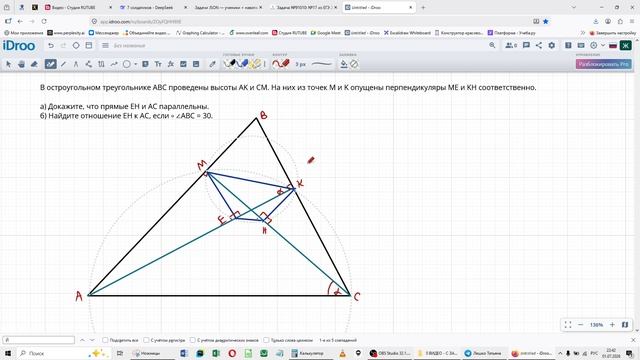This screenshot has height=360, width=640.
Task: Click the iDroo logo
Action: pyautogui.click(x=19, y=45)
